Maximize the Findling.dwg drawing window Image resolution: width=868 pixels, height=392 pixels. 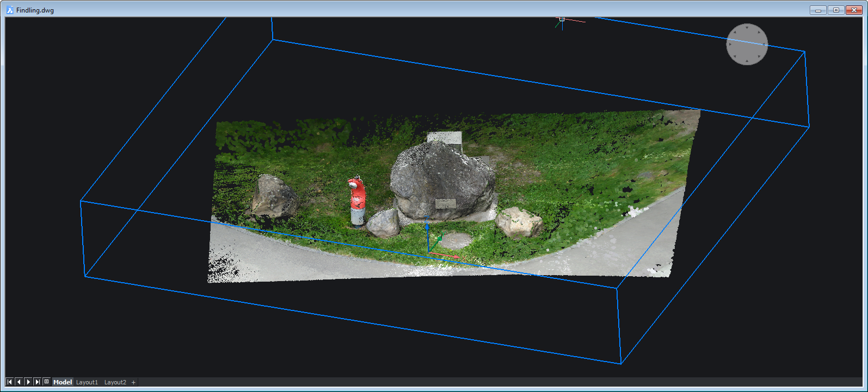tap(836, 10)
